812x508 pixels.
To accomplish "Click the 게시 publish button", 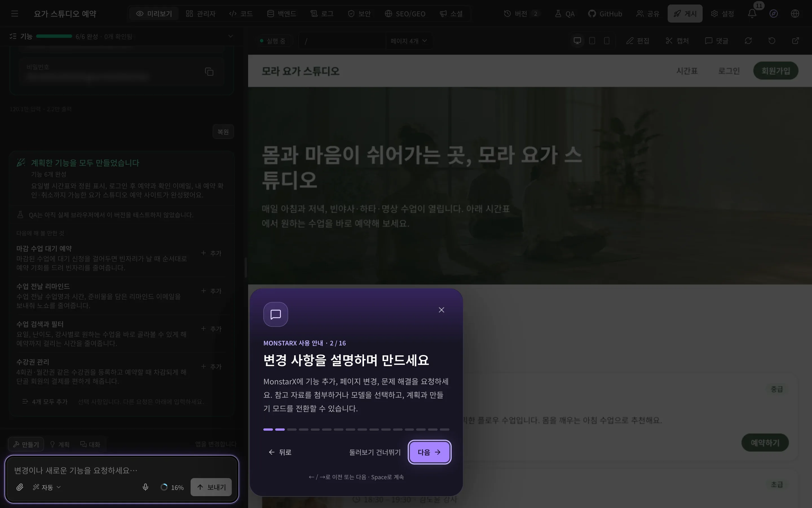I will pos(685,14).
